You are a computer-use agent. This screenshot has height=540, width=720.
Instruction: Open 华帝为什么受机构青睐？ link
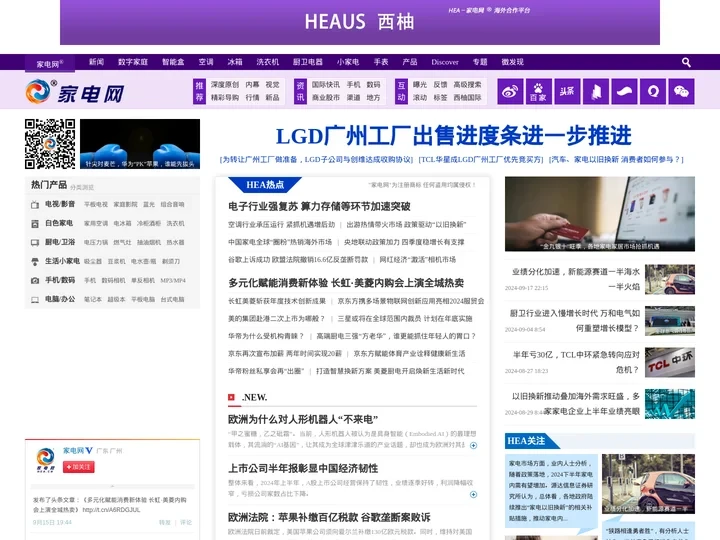[x=266, y=336]
